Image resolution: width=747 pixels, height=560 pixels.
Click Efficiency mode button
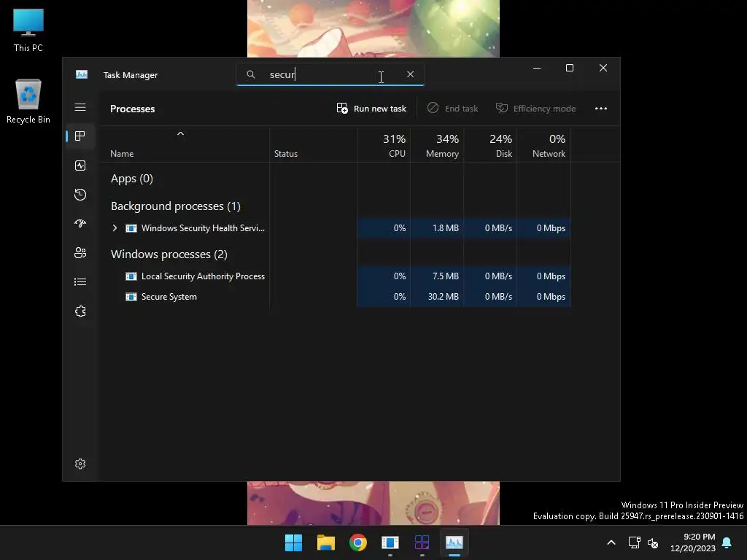coord(536,109)
